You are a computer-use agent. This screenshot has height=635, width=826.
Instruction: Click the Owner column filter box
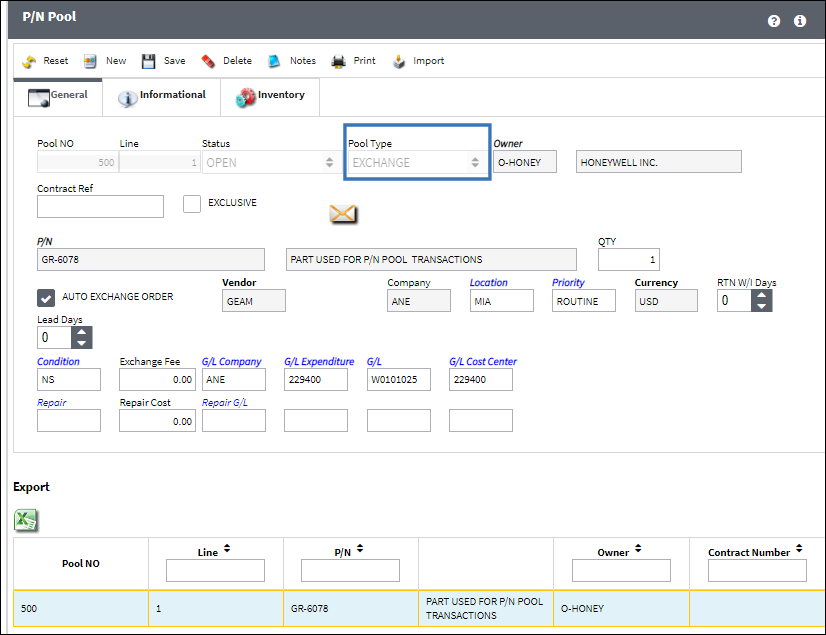pos(622,571)
